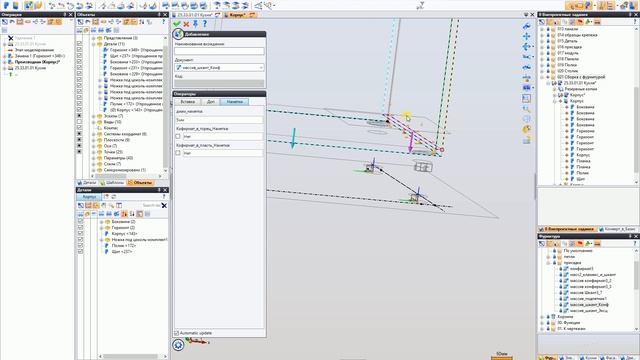Open the Конверт_в_Базис tab on the right
640x360 pixels.
coord(617,229)
